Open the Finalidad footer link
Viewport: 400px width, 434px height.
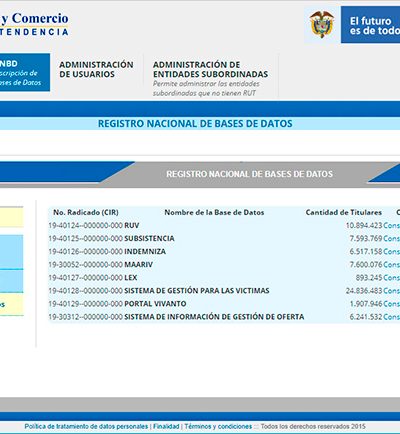[x=166, y=426]
